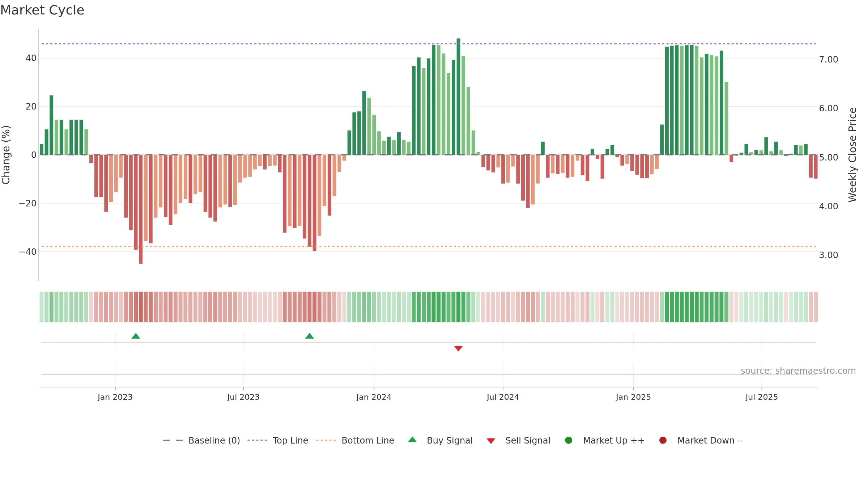This screenshot has height=488, width=868.
Task: Click the tallest green bar crossing the top line
Action: (458, 97)
